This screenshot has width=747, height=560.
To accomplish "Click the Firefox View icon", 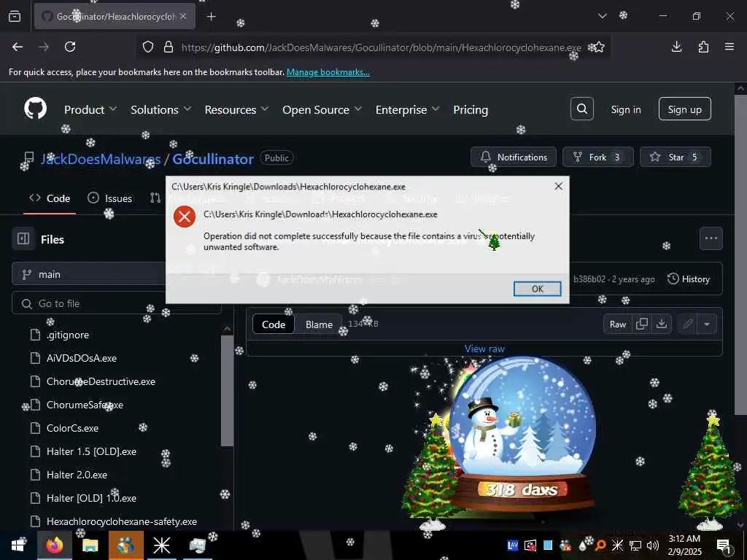I will click(15, 17).
